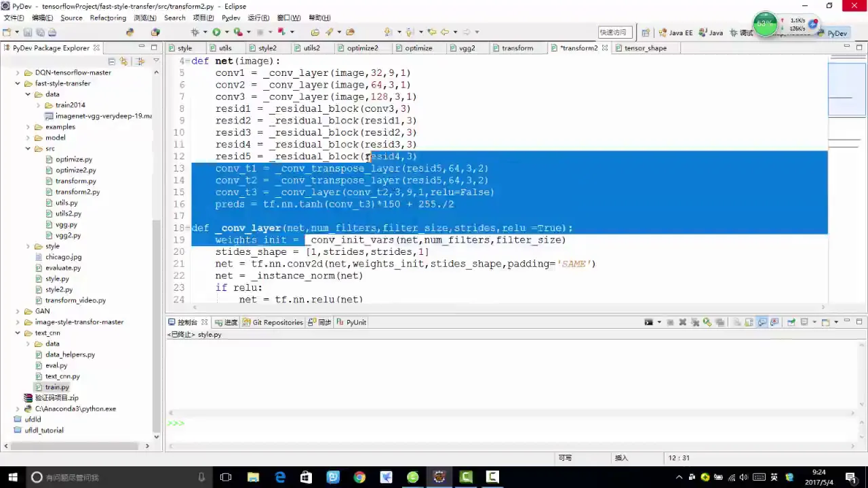Click the green Run button
The width and height of the screenshot is (868, 488).
pos(216,32)
